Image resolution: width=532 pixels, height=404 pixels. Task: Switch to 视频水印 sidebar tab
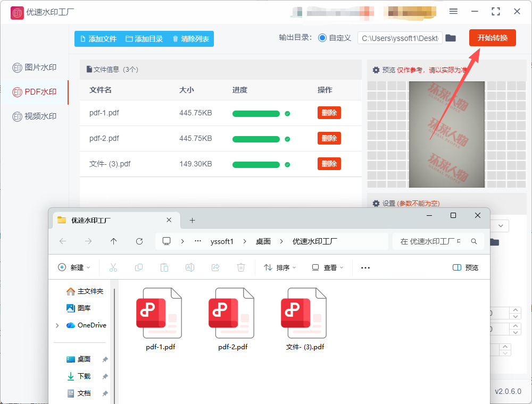pos(35,116)
